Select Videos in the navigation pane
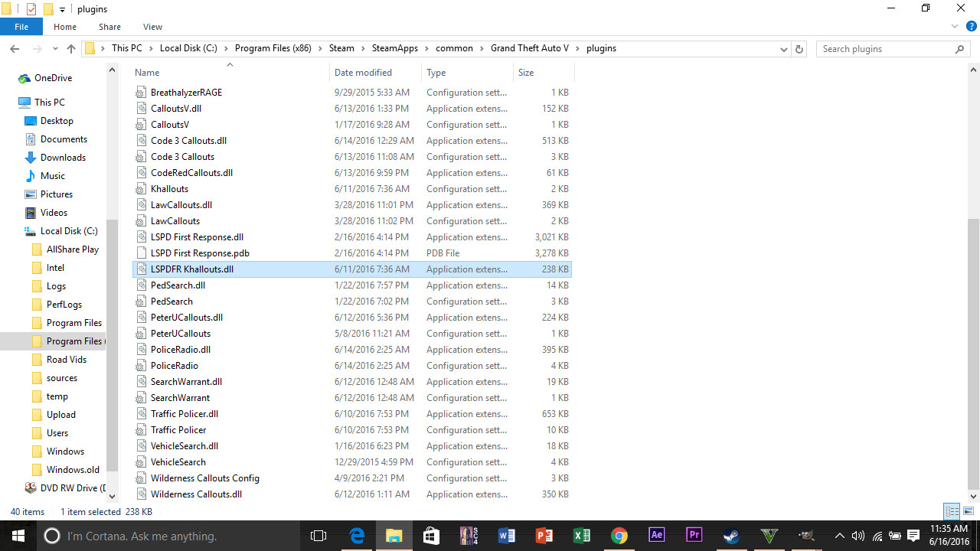The width and height of the screenshot is (980, 551). (x=54, y=213)
